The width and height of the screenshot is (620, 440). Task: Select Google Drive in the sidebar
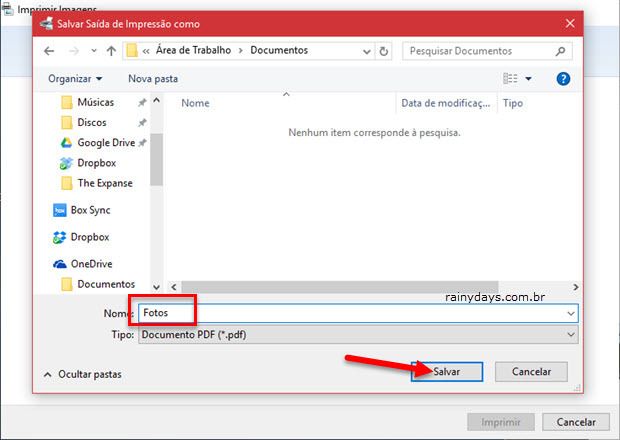105,143
